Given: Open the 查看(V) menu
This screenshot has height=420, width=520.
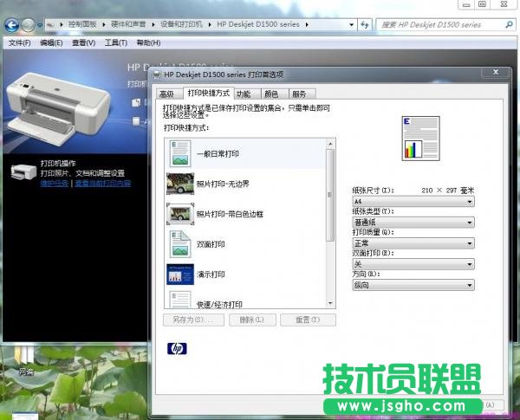Looking at the screenshot, I should [84, 42].
